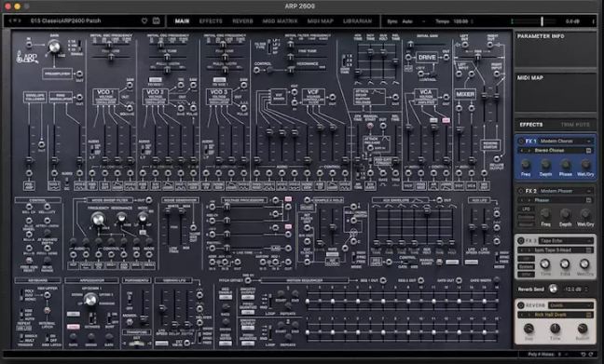Toggle FX 1 power button
The image size is (604, 364).
pos(521,142)
